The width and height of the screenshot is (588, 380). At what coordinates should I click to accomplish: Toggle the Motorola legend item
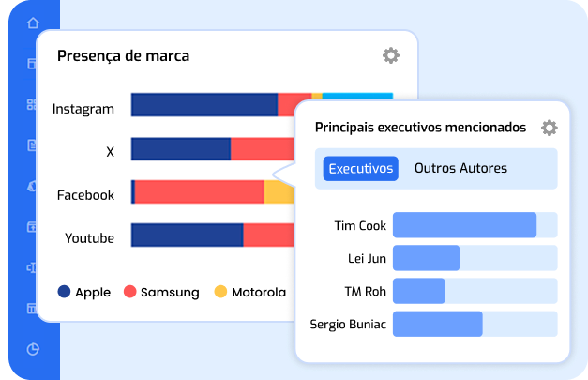coord(250,292)
